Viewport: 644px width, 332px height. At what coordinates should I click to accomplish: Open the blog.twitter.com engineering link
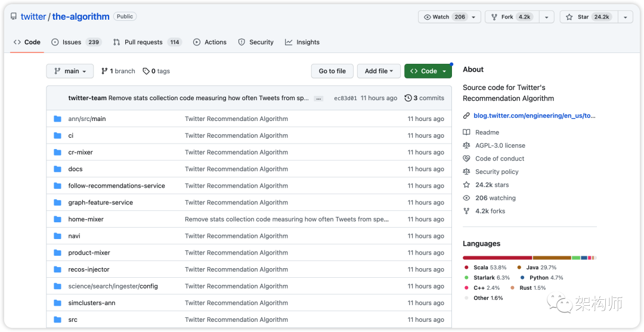(x=534, y=116)
